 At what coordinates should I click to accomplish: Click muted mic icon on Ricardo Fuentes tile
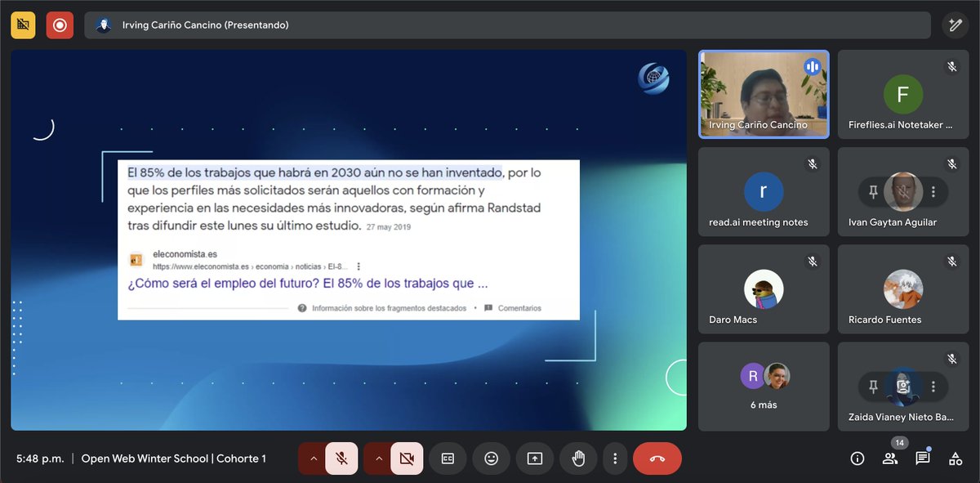951,262
